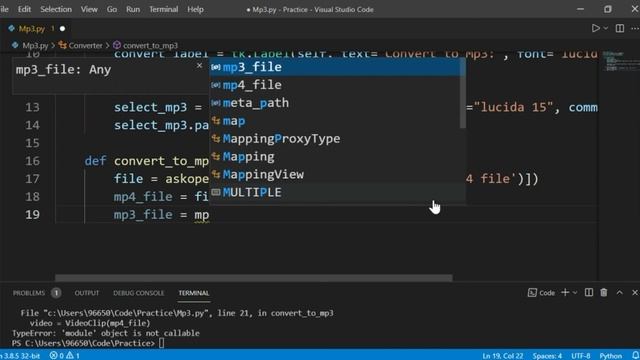The height and width of the screenshot is (360, 640).
Task: Open the Run menu
Action: point(133,9)
